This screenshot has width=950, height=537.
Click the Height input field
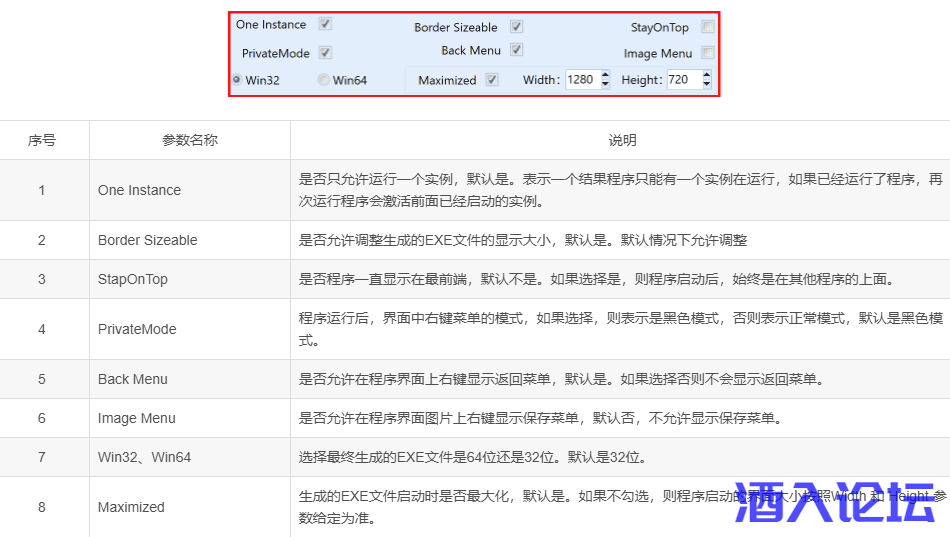click(683, 80)
